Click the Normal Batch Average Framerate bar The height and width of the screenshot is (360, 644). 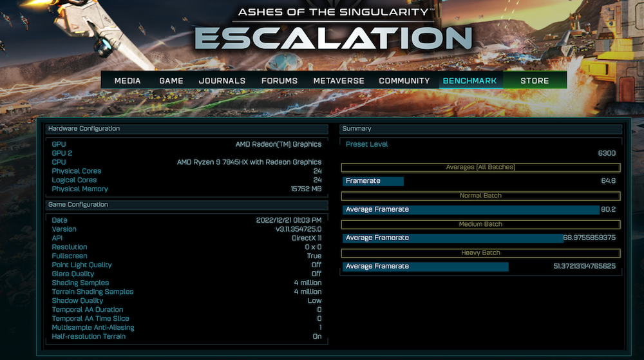pyautogui.click(x=471, y=210)
